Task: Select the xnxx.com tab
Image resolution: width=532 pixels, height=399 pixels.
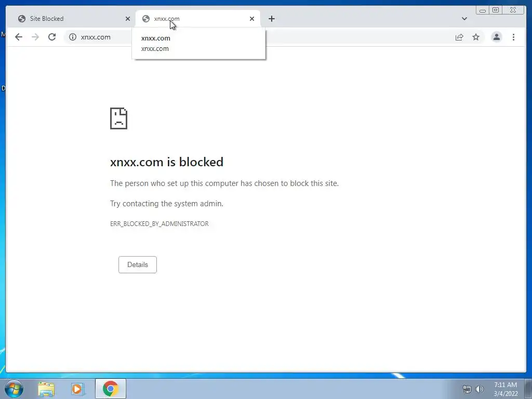Action: [198, 19]
